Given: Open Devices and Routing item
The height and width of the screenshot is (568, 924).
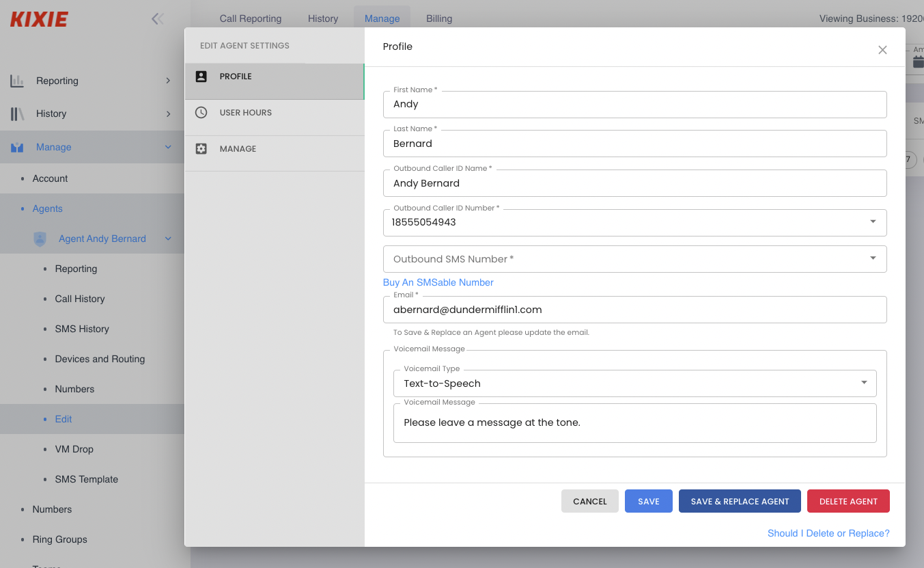Looking at the screenshot, I should (x=100, y=359).
